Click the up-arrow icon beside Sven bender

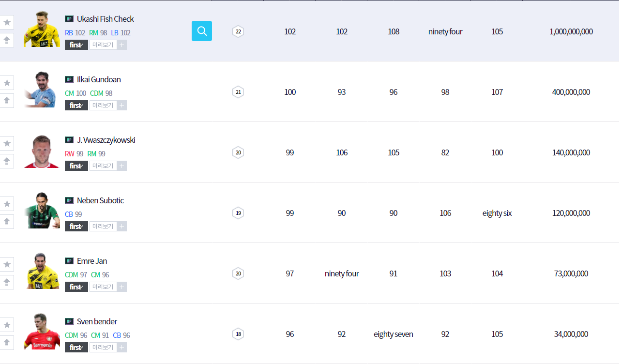(7, 343)
